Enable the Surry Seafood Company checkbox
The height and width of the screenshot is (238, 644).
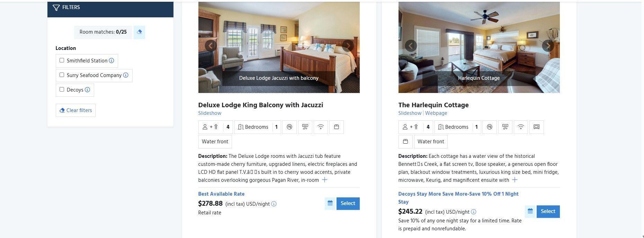62,75
